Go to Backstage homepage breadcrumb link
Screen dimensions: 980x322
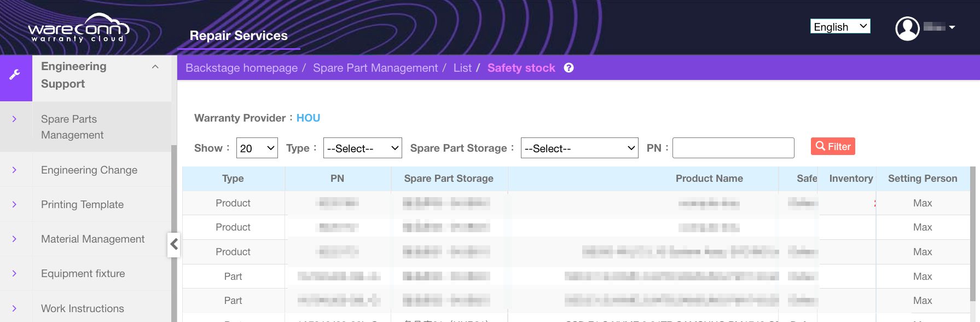[x=241, y=68]
